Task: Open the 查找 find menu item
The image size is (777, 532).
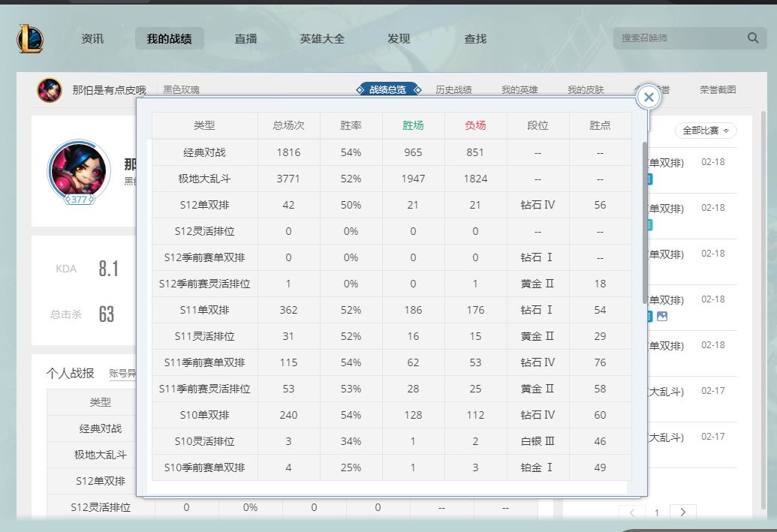Action: coord(475,38)
